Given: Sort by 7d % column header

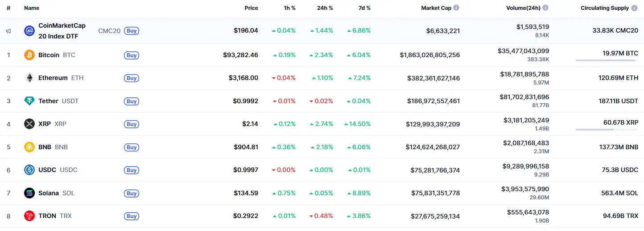Looking at the screenshot, I should [365, 8].
